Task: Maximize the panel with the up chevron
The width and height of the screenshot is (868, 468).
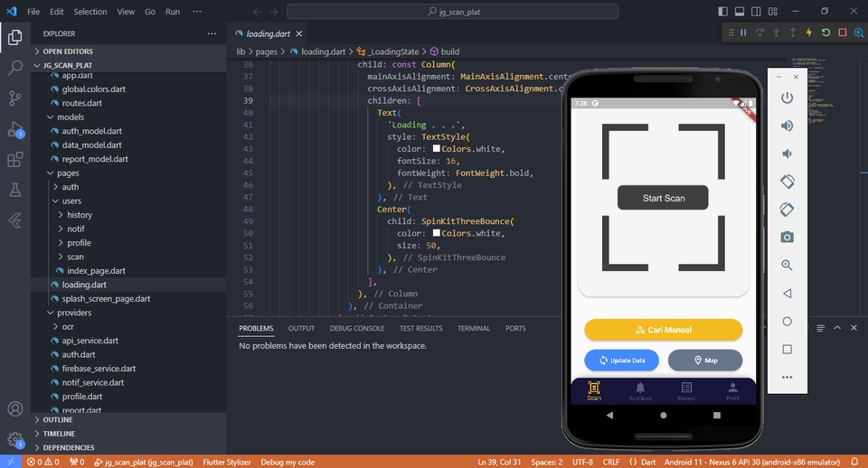Action: pos(837,328)
